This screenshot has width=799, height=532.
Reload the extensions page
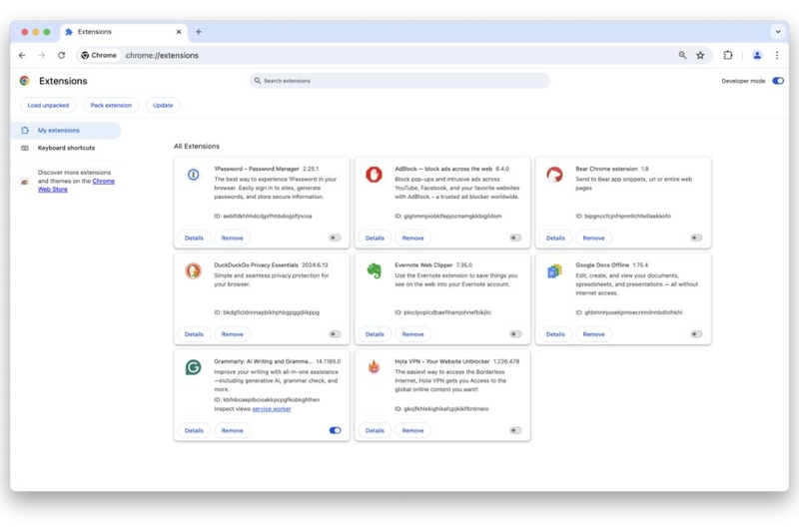tap(61, 55)
